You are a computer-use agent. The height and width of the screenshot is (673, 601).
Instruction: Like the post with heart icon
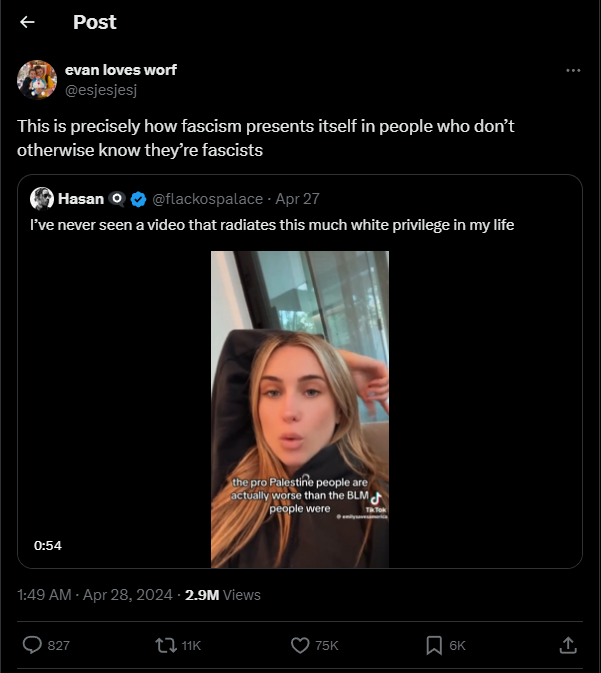[x=300, y=646]
